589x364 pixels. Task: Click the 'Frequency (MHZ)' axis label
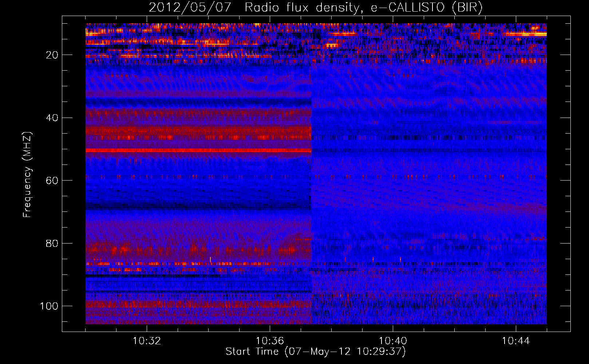tap(27, 175)
